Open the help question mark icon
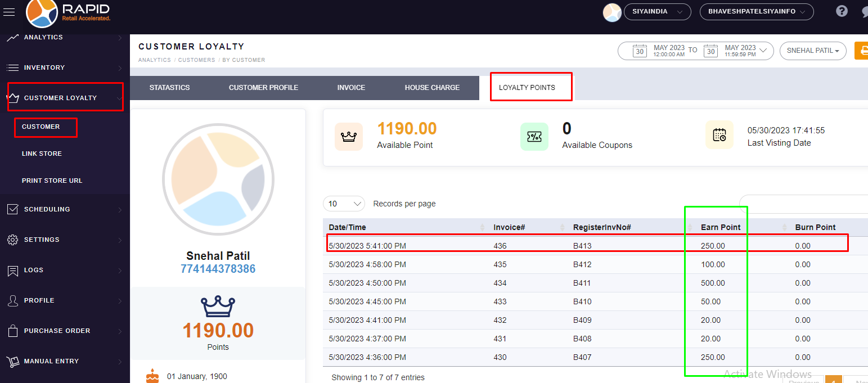868x383 pixels. [842, 11]
